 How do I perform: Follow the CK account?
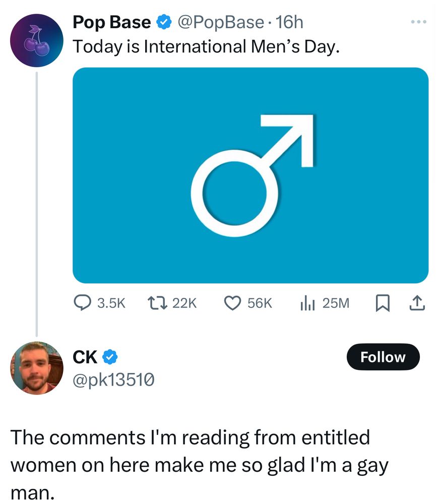[383, 357]
